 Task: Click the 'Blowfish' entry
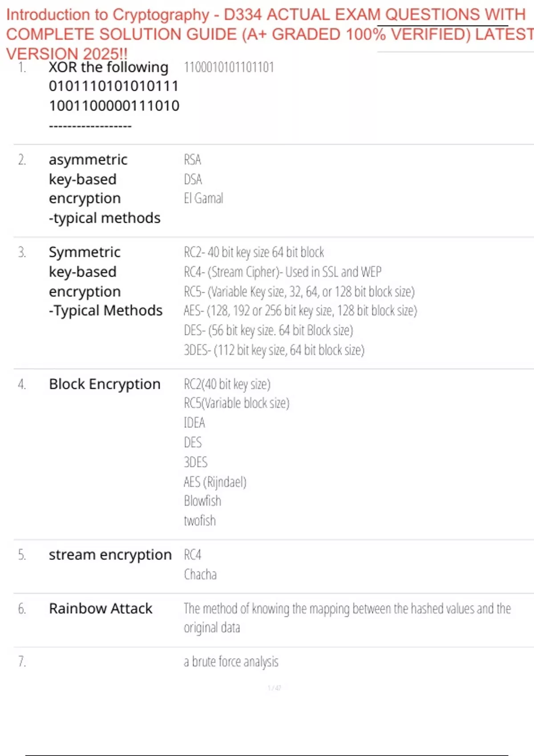click(202, 501)
